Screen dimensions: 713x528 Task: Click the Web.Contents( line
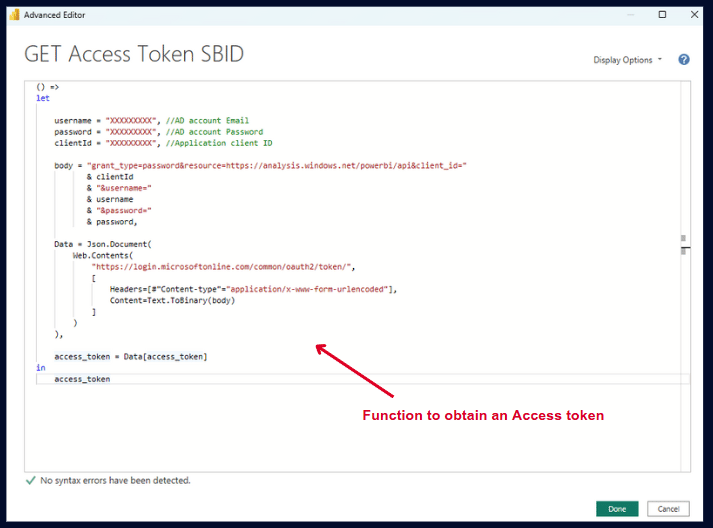pyautogui.click(x=103, y=256)
